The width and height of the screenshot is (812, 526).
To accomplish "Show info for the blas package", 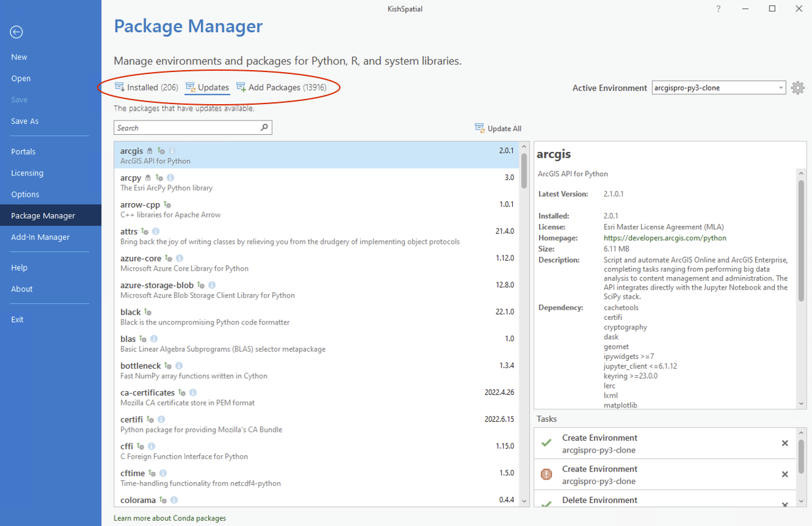I will click(154, 339).
